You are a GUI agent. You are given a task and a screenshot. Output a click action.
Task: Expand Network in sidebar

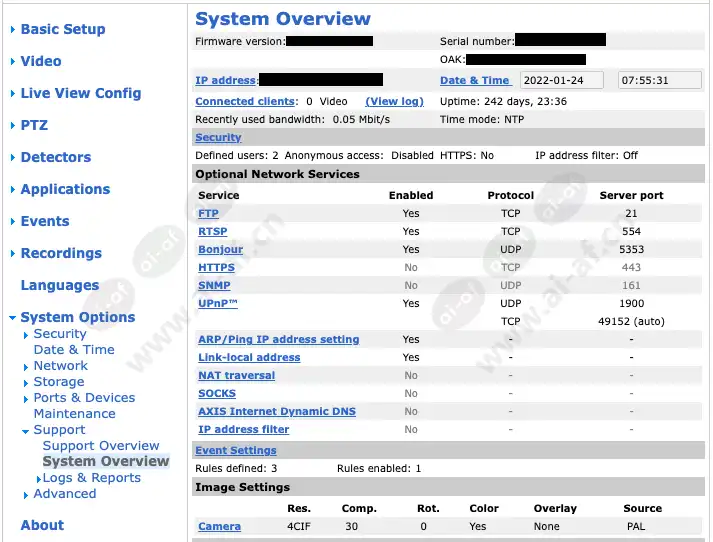tap(60, 366)
